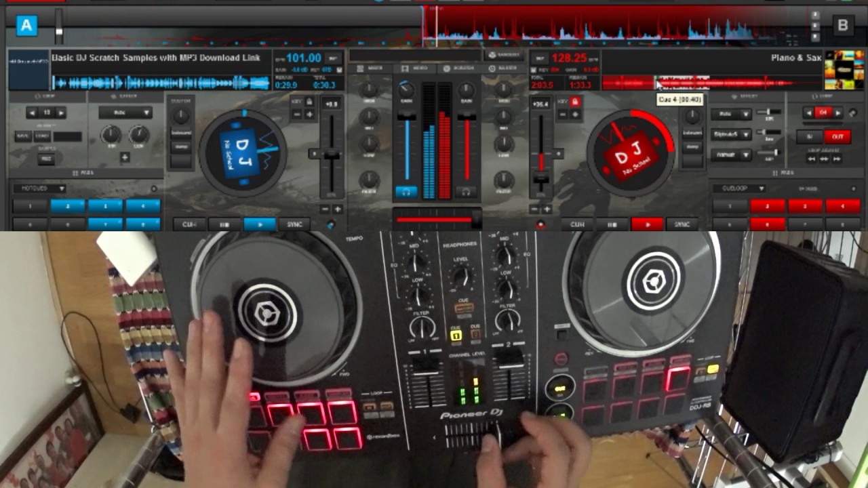The width and height of the screenshot is (868, 488).
Task: Toggle sampler REC button on left deck
Action: [46, 159]
